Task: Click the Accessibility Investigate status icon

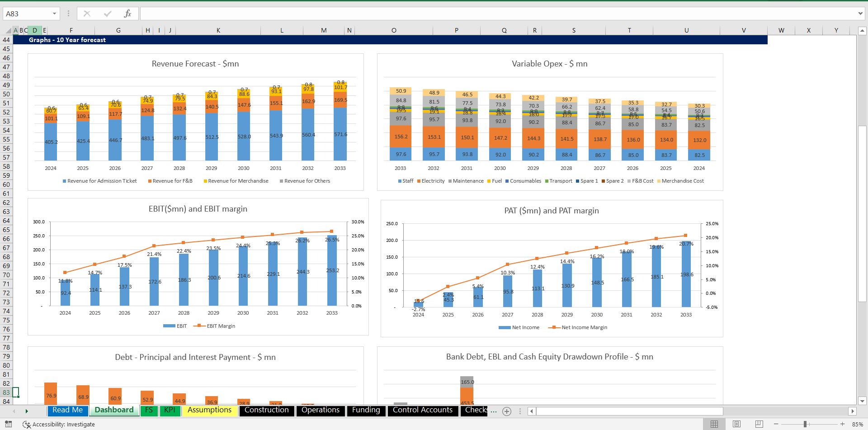Action: click(x=59, y=424)
